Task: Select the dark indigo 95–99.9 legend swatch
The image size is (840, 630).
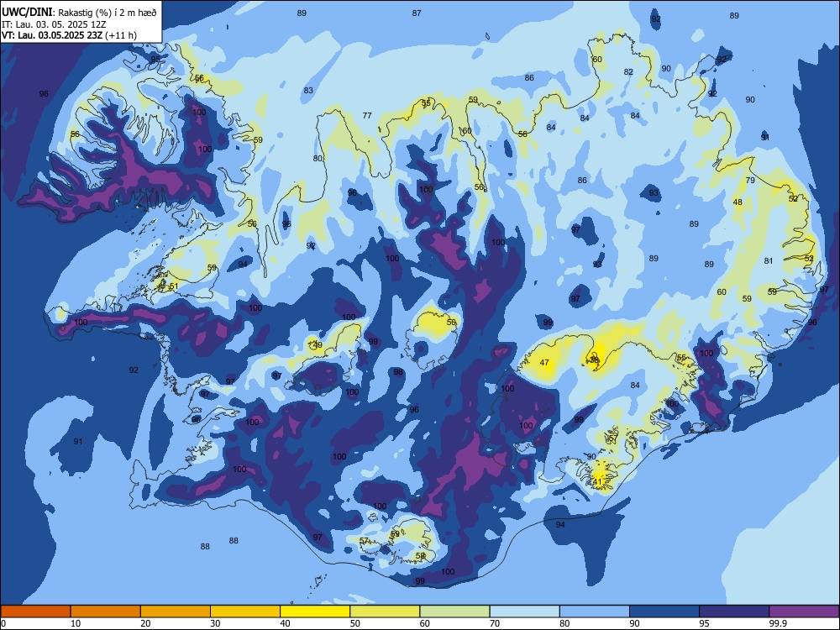Action: point(734,612)
